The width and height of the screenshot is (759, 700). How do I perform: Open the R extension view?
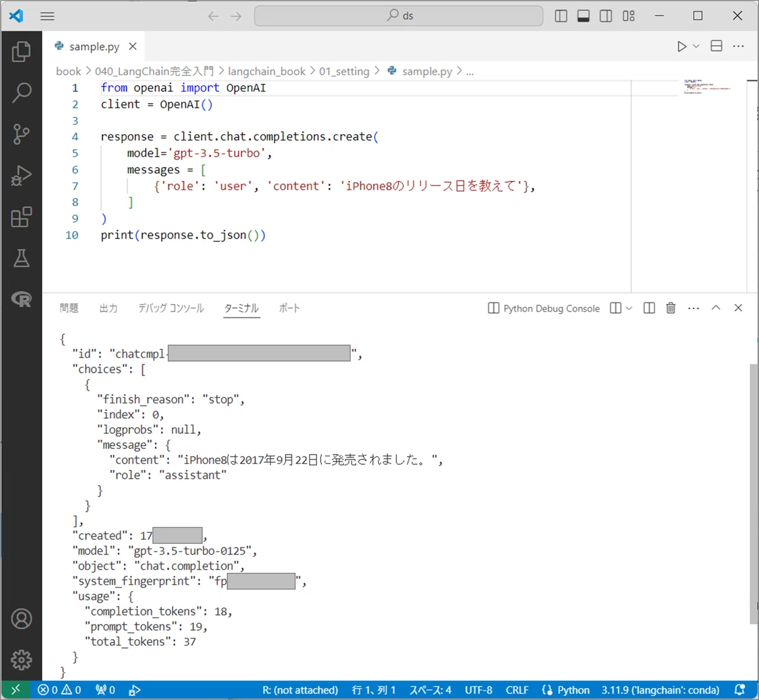tap(22, 298)
